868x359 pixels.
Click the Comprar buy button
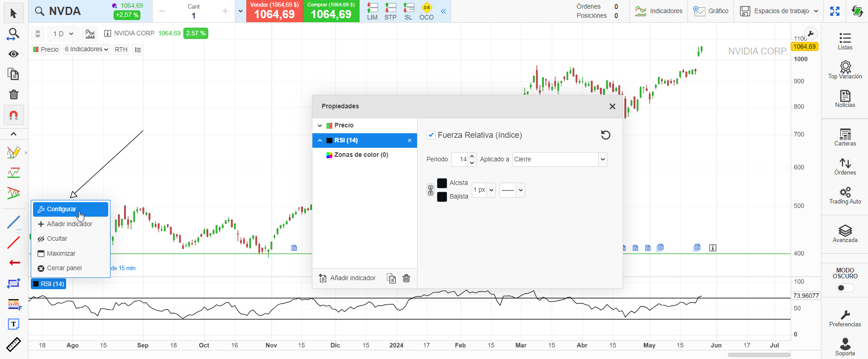click(331, 11)
